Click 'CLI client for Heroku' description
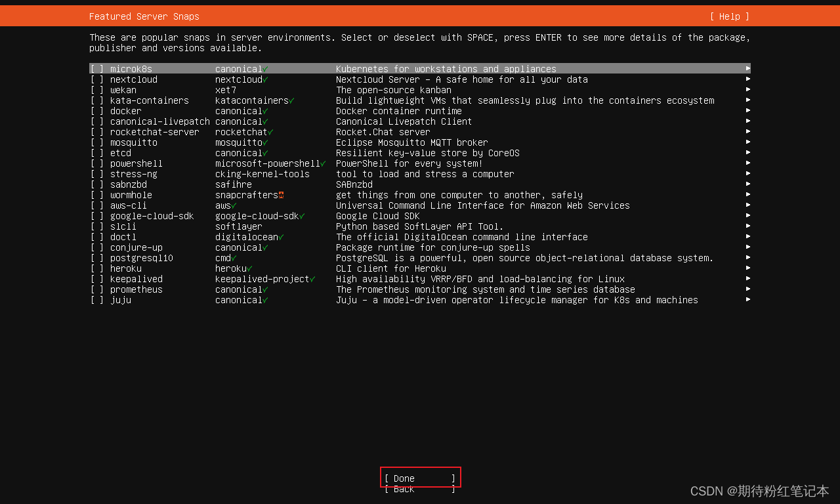 pos(391,268)
